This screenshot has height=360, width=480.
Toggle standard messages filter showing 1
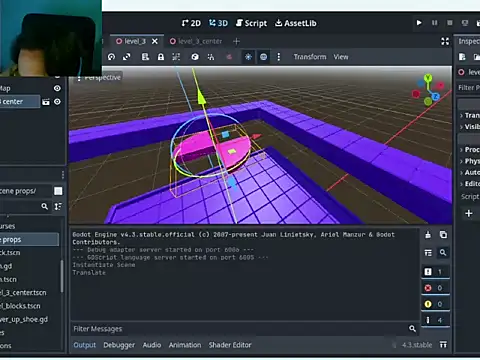[x=435, y=272]
